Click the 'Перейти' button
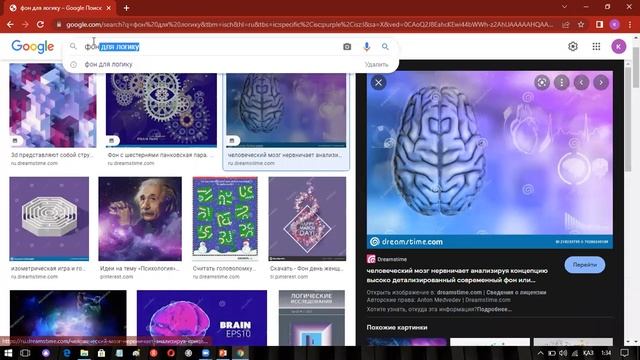Image resolution: width=640 pixels, height=360 pixels. pyautogui.click(x=584, y=265)
